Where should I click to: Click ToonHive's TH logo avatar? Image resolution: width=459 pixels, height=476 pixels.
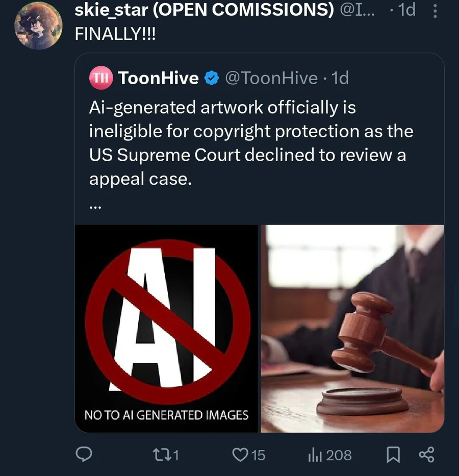click(x=100, y=78)
